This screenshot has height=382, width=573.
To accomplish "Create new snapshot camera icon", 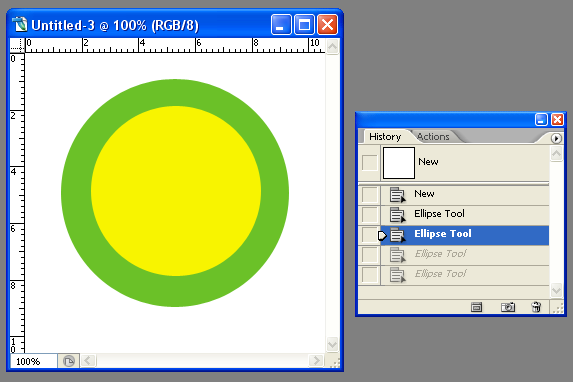I will click(x=508, y=307).
